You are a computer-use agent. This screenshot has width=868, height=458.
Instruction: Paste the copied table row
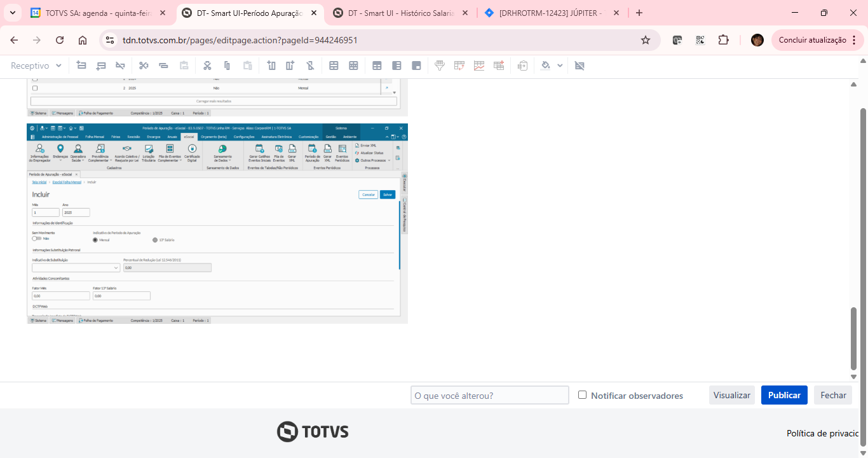(x=184, y=66)
